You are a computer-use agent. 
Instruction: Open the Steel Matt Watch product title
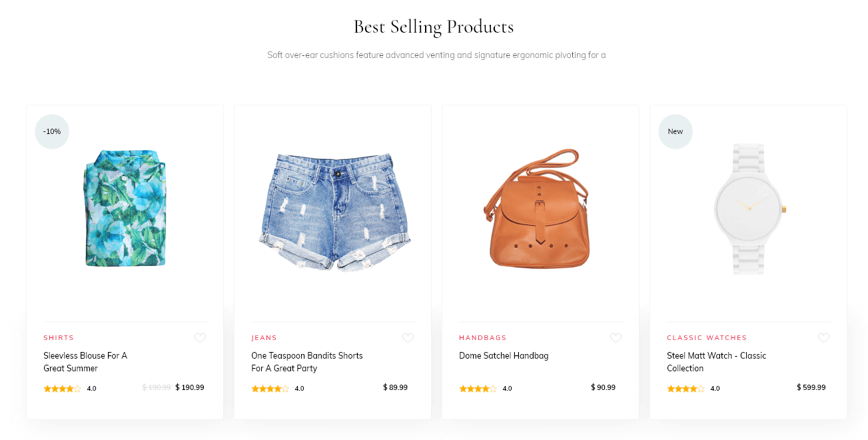coord(716,361)
